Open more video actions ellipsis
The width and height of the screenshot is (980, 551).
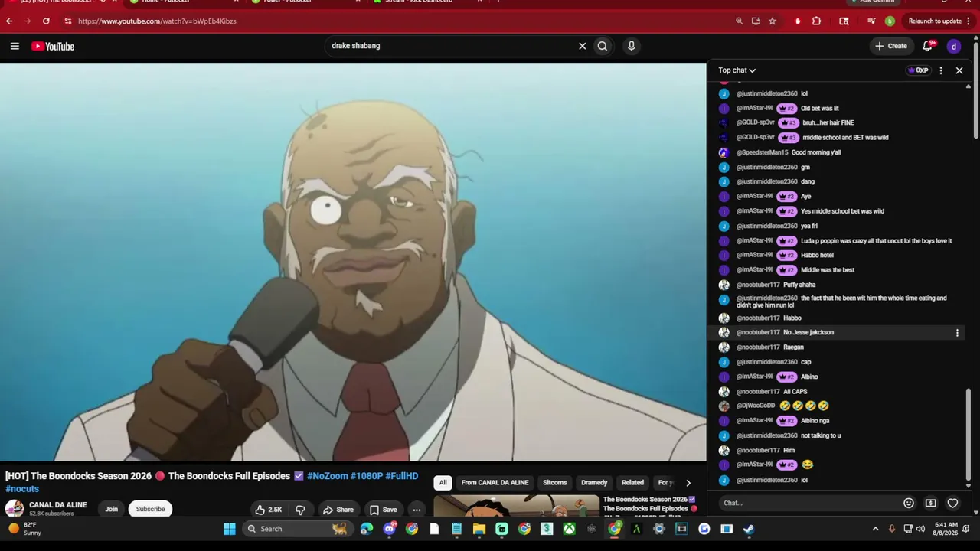click(x=416, y=510)
